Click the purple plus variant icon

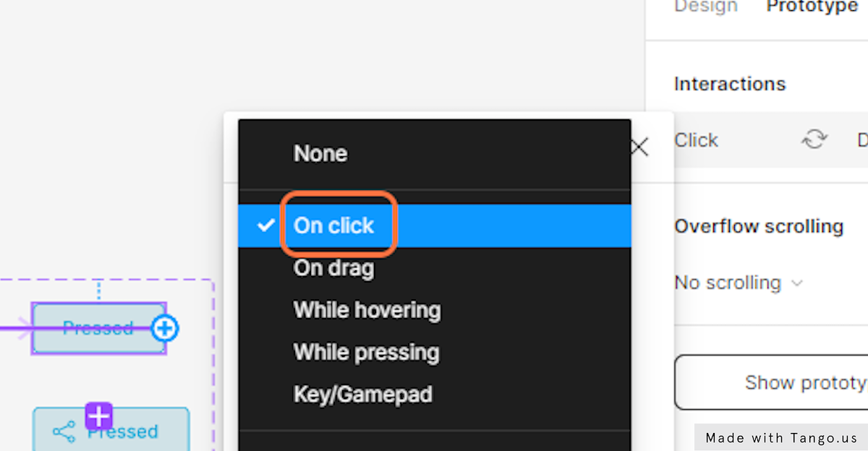[99, 416]
